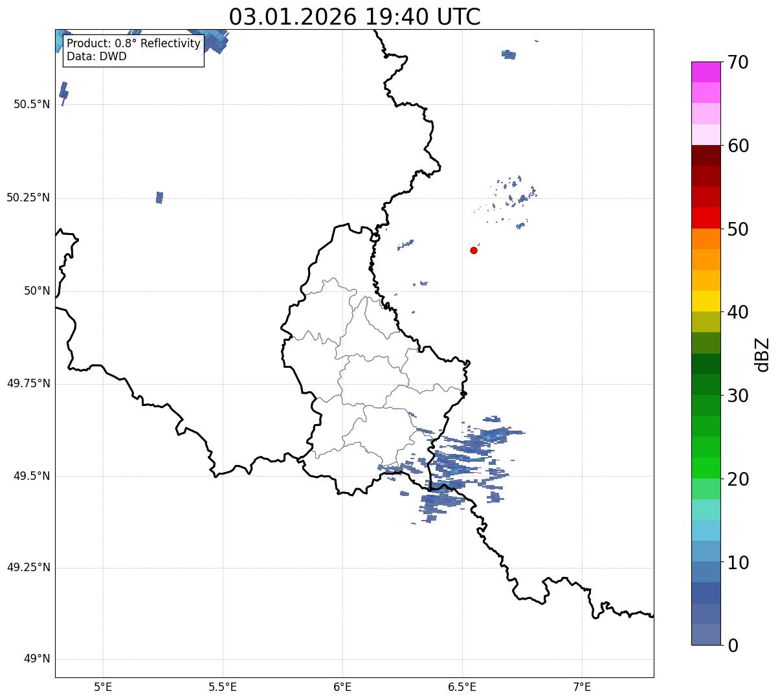This screenshot has height=700, width=778.
Task: Click the 'Product: 0.8° Reflectivity' text
Action: 134,43
